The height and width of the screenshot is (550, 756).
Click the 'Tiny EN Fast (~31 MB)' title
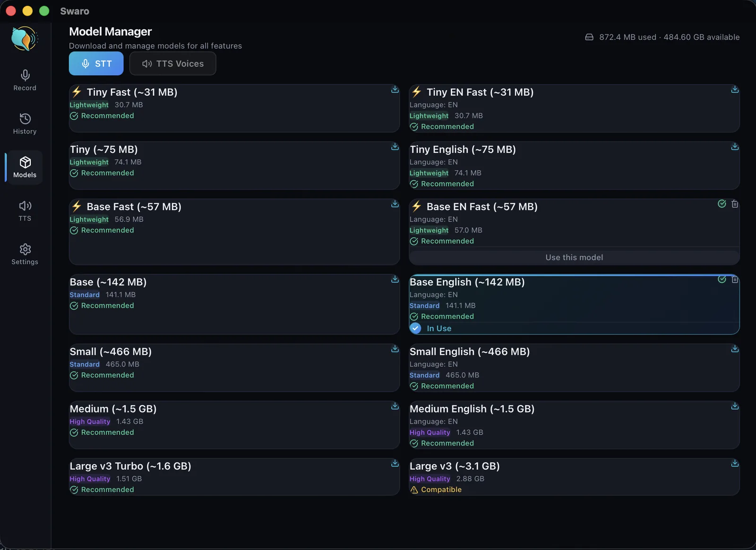(x=480, y=92)
